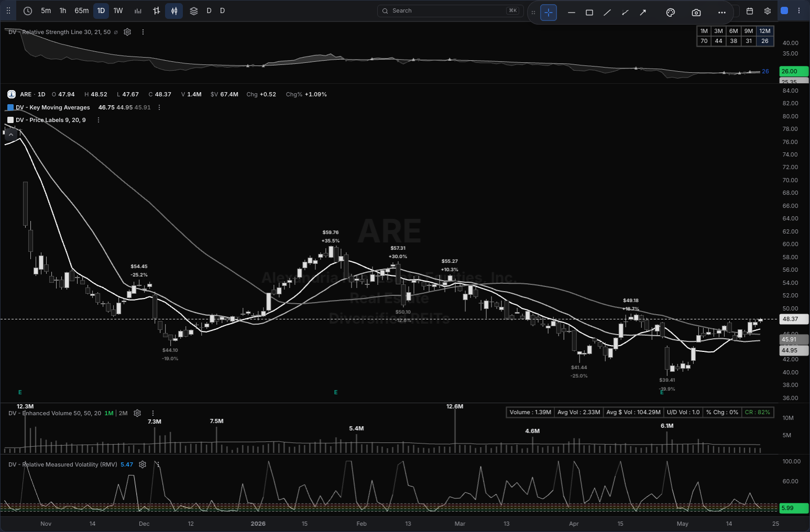810x532 pixels.
Task: Click the ARE symbol logo icon
Action: 12,94
